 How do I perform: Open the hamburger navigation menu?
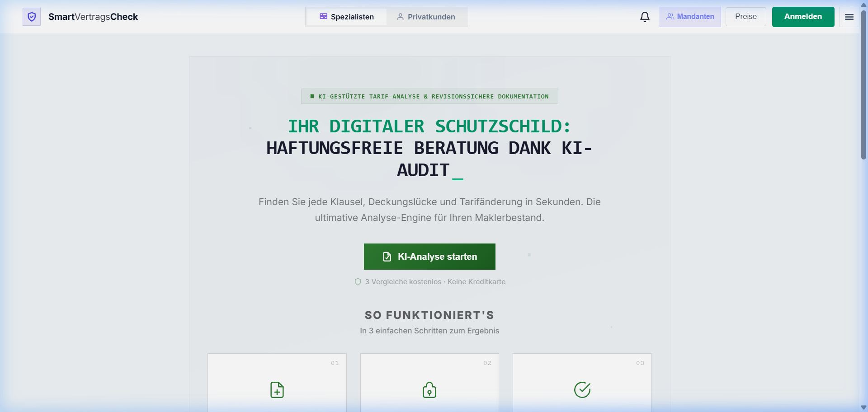(x=849, y=17)
